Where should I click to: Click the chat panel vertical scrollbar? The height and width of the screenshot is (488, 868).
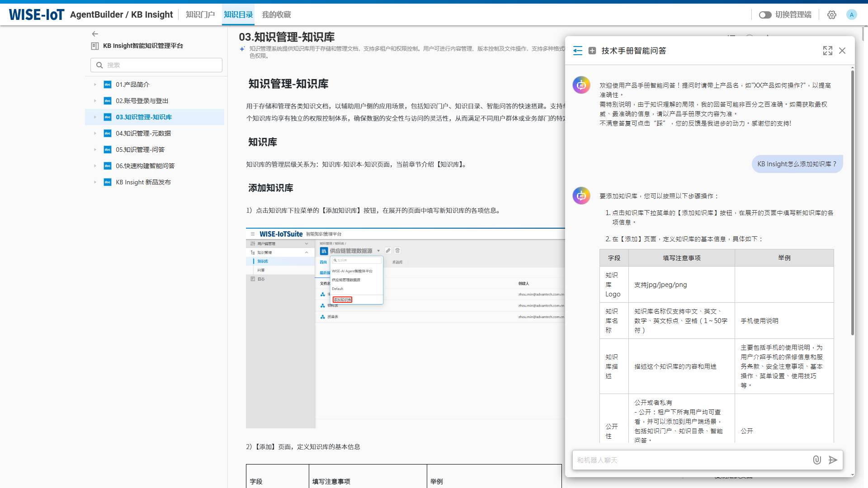coord(852,203)
